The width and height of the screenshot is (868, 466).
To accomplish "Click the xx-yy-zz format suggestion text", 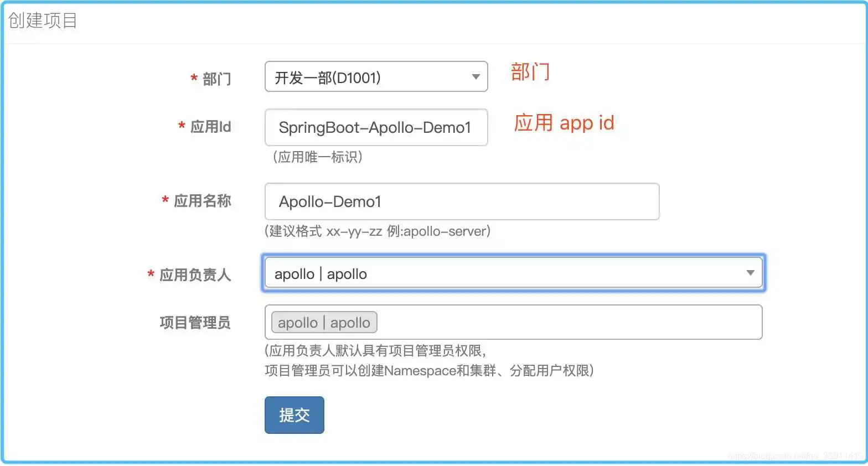I will [x=377, y=231].
